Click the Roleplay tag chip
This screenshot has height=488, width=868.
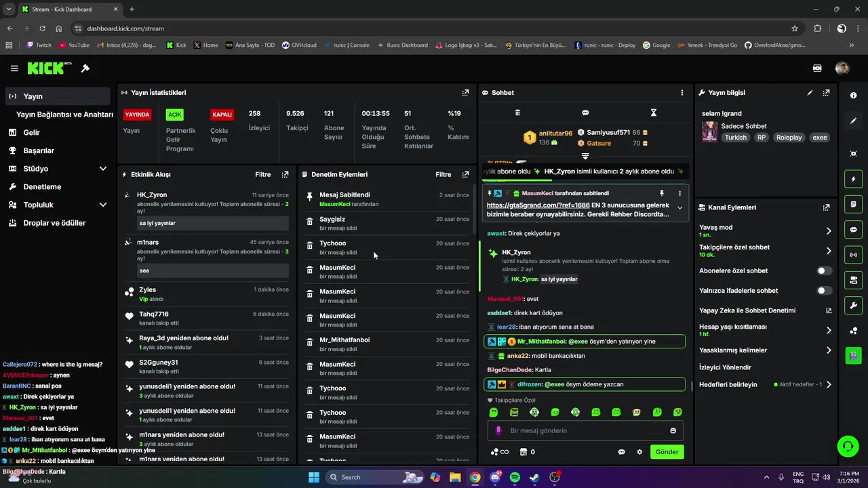pos(789,138)
